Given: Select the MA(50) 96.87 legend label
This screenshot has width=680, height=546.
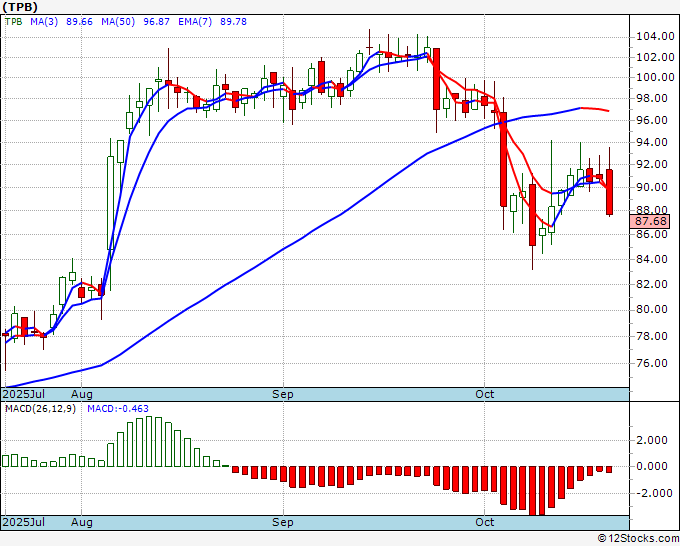Looking at the screenshot, I should click(135, 21).
